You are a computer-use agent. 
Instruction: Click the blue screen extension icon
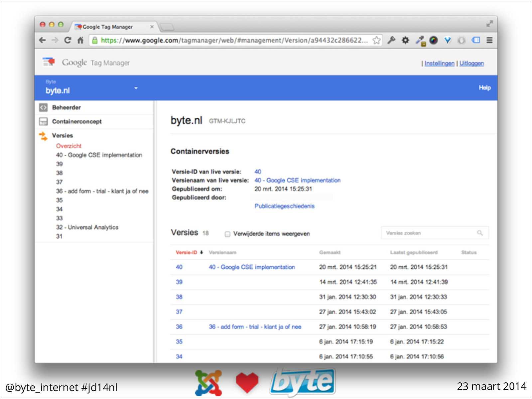pyautogui.click(x=476, y=40)
